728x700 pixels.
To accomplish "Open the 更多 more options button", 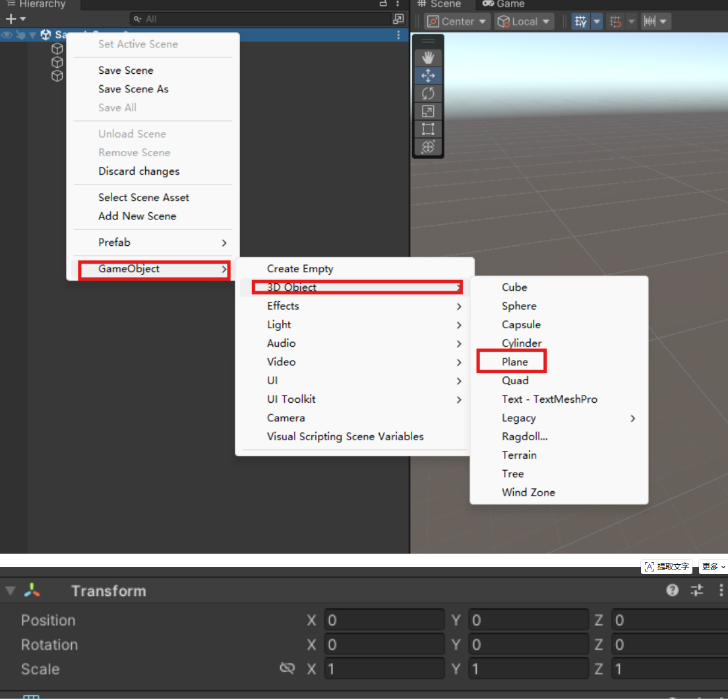I will (713, 567).
